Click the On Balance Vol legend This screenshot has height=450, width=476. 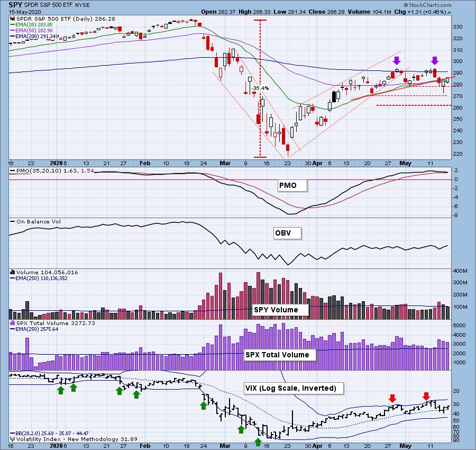click(x=35, y=221)
